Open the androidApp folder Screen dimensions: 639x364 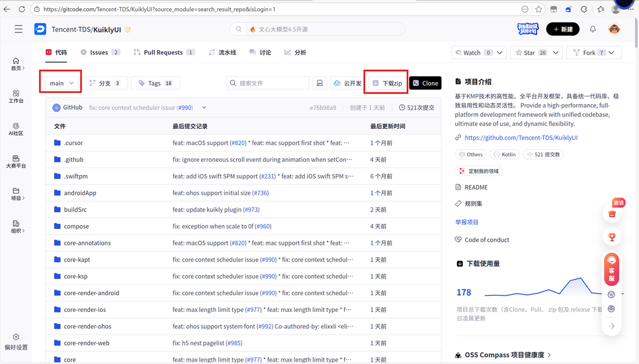[x=80, y=193]
